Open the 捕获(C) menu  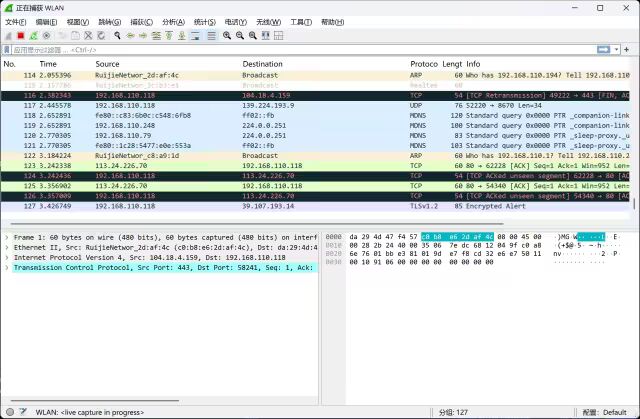141,22
